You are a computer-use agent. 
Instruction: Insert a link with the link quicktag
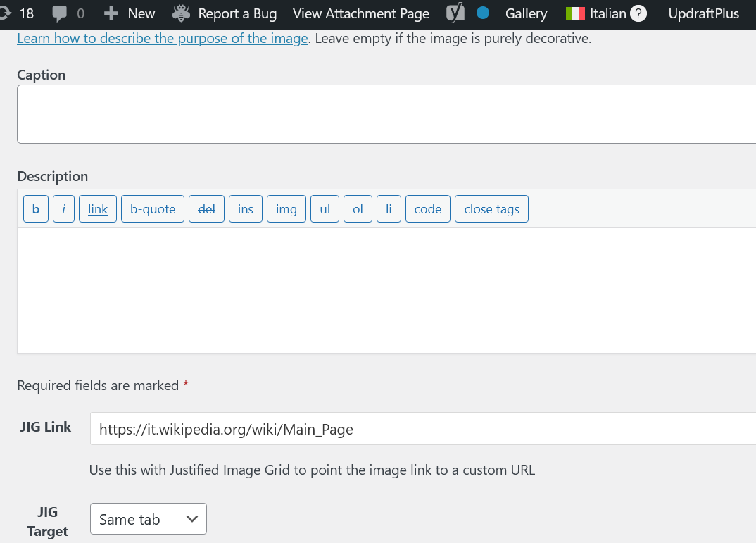point(98,209)
